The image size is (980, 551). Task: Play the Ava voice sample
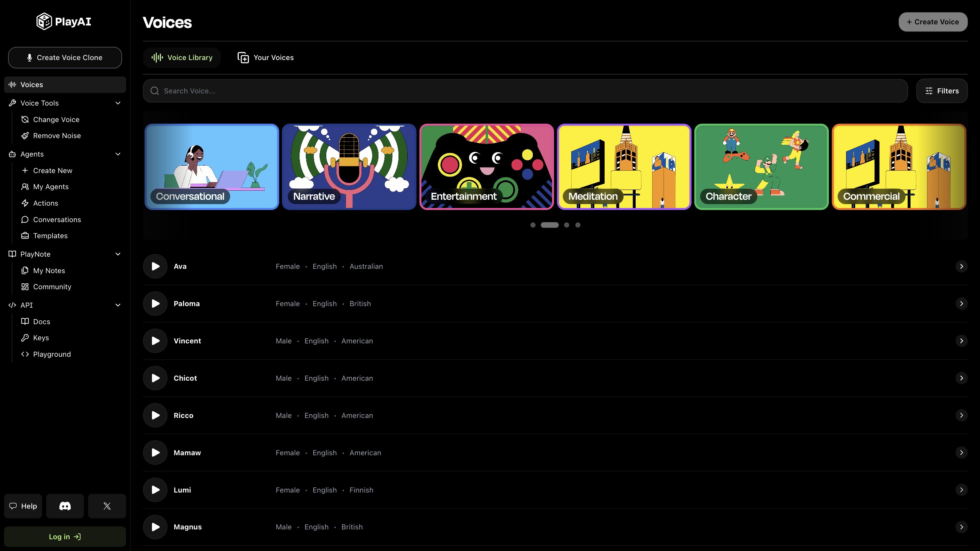tap(155, 266)
